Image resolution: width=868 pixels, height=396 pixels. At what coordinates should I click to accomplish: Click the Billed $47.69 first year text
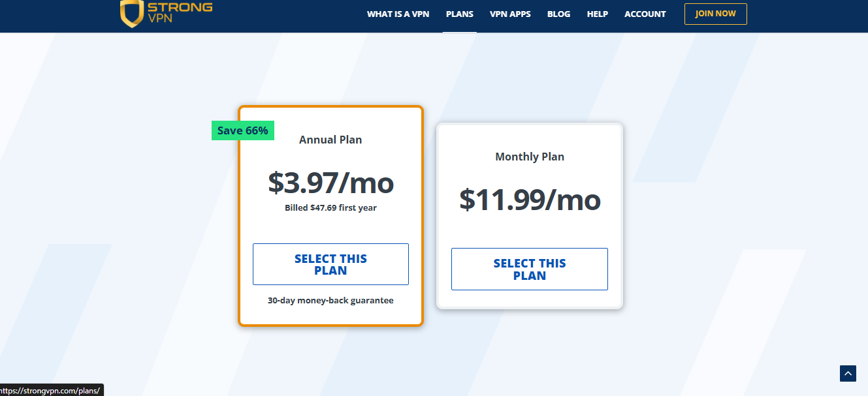tap(330, 208)
